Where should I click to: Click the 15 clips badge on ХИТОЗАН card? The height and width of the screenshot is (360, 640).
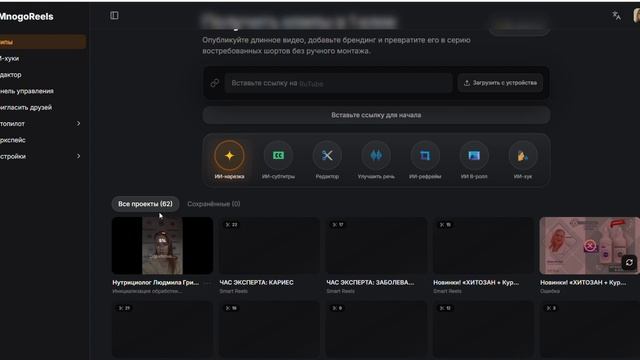(x=445, y=225)
